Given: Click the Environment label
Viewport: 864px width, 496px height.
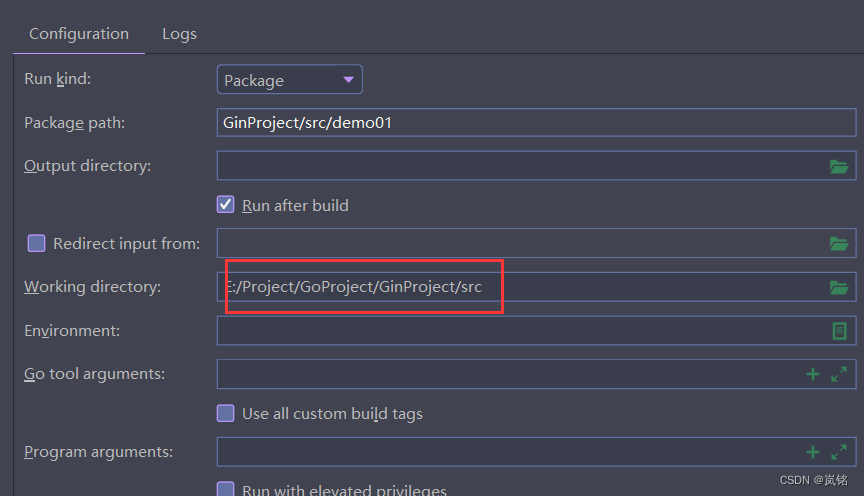Looking at the screenshot, I should tap(72, 331).
